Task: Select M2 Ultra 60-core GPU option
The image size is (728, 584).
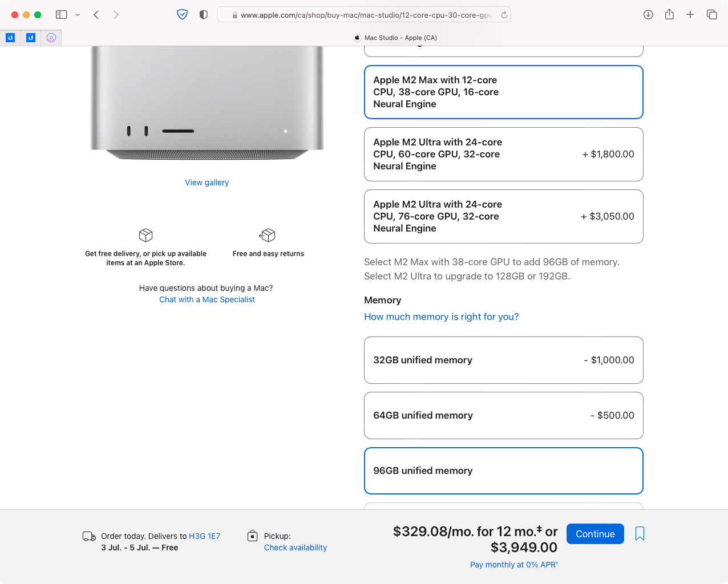Action: pyautogui.click(x=503, y=155)
